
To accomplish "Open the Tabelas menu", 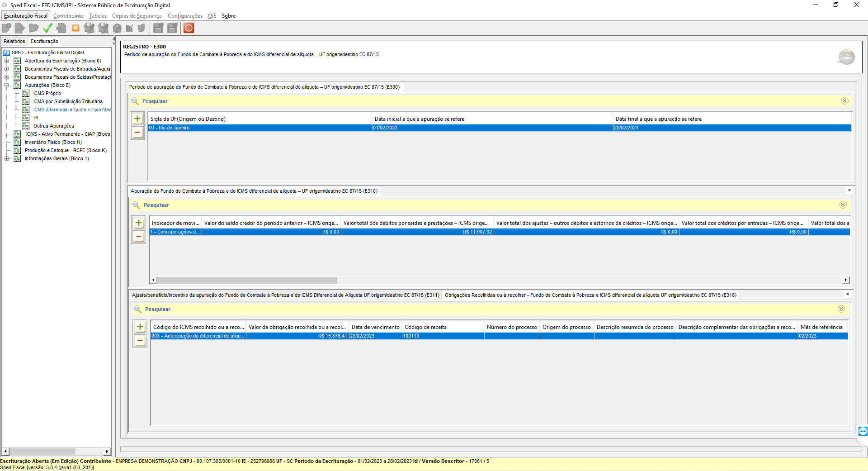I will tap(98, 16).
